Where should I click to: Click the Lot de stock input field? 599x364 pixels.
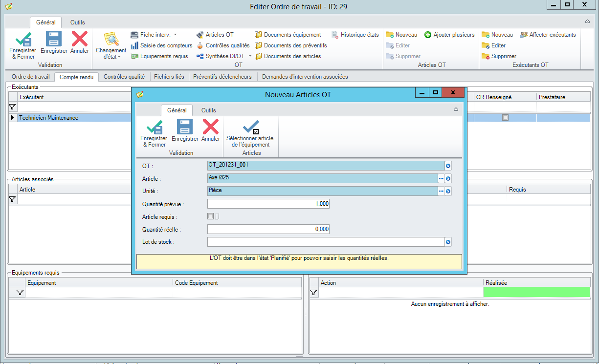(x=326, y=242)
